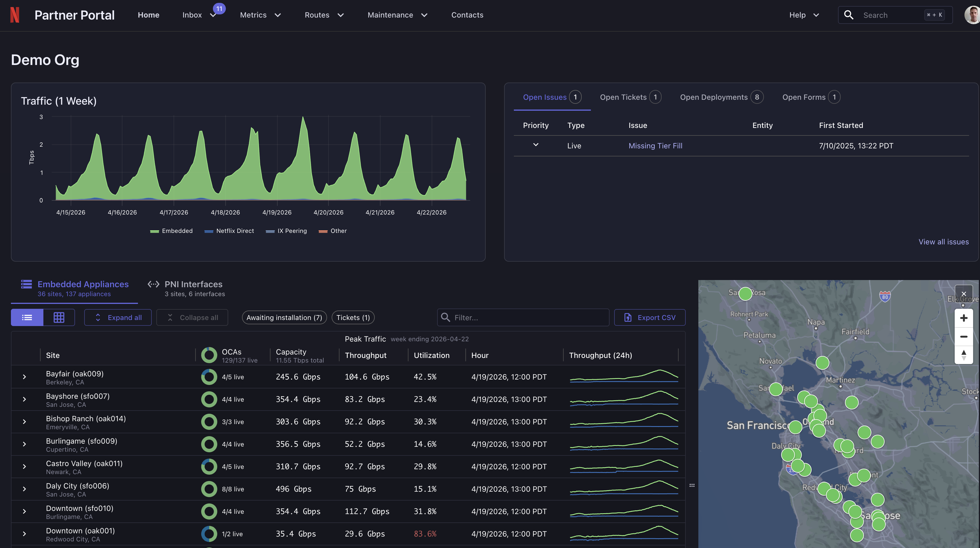Click the drag handle beside the map
980x548 pixels.
[692, 485]
